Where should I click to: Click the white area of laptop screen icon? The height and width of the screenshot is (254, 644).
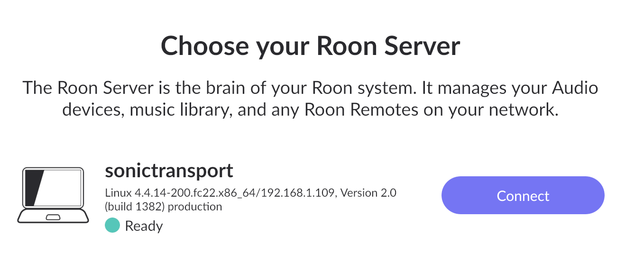tap(61, 188)
